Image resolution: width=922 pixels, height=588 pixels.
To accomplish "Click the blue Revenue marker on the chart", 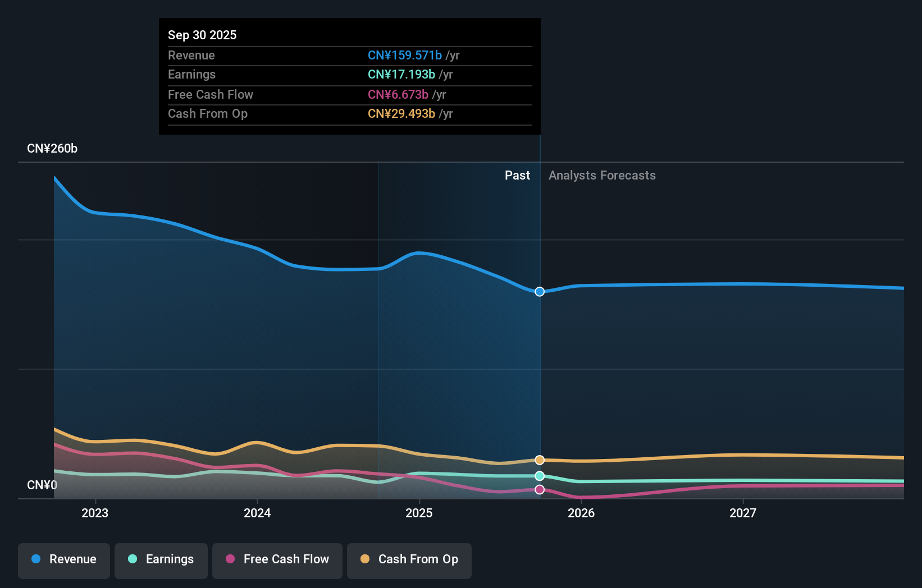I will click(540, 291).
